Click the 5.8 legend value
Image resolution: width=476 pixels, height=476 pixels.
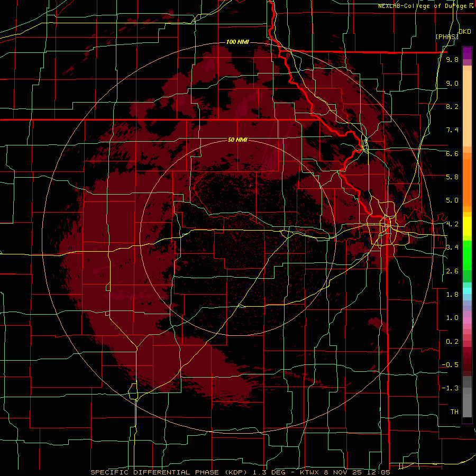pos(452,177)
